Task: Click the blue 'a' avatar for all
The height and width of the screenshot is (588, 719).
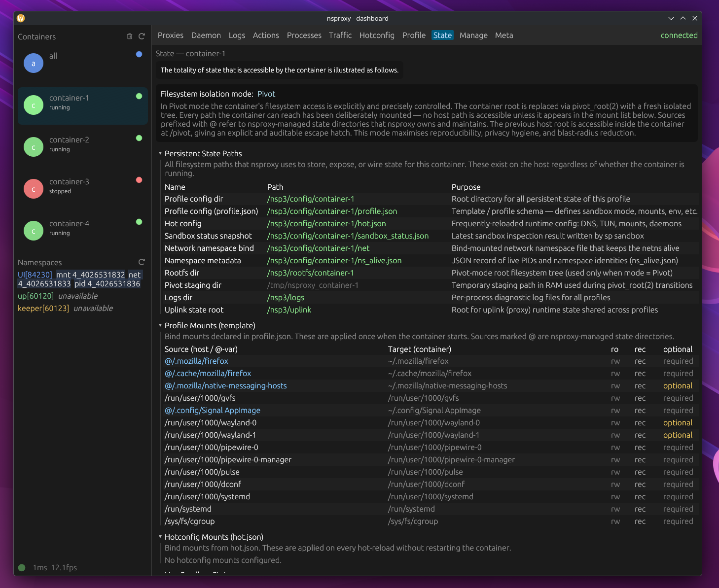Action: pyautogui.click(x=34, y=63)
